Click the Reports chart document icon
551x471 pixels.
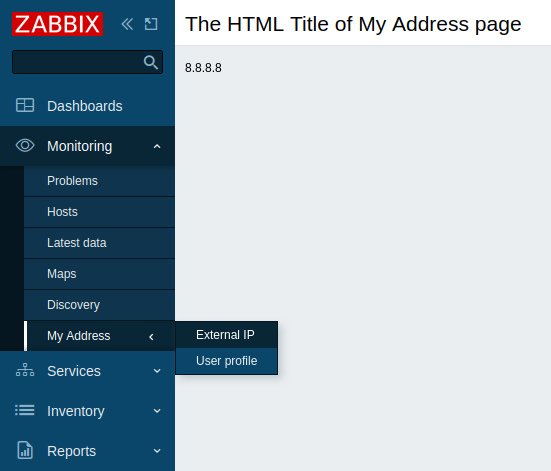pyautogui.click(x=25, y=450)
